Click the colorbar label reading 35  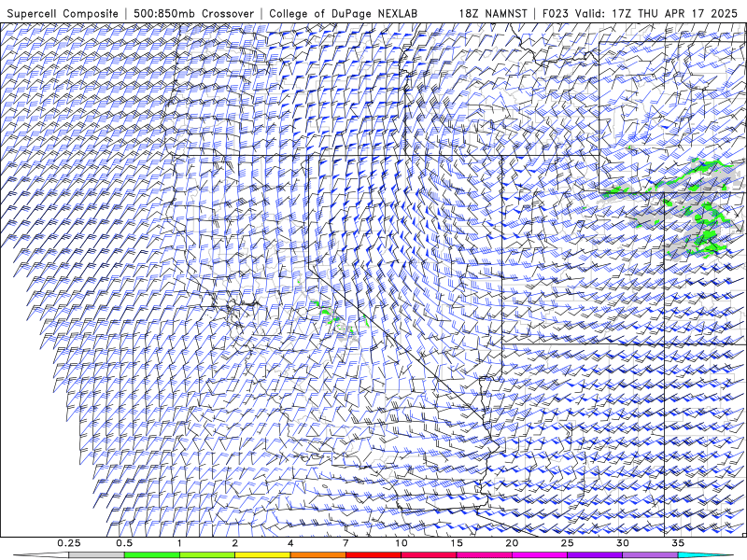point(678,543)
